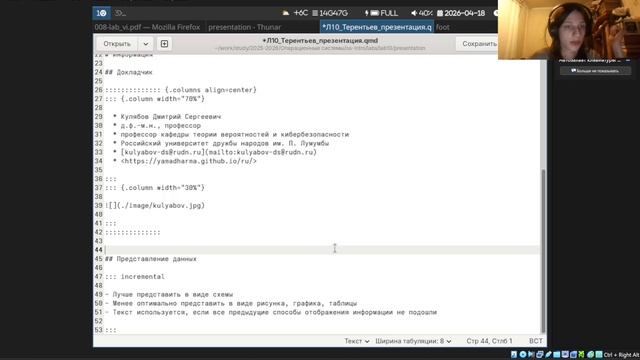Click the Ctrl + Right Alt host key label
Image resolution: width=640 pixels, height=360 pixels.
(x=622, y=355)
